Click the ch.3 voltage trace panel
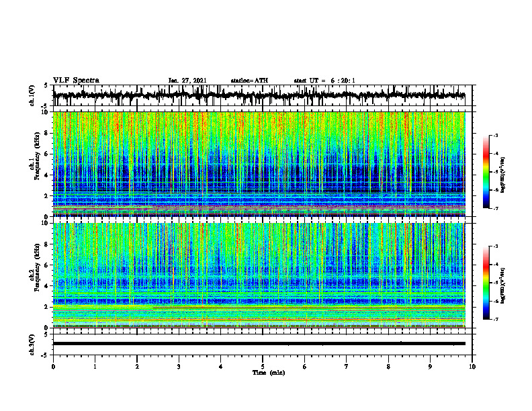The height and width of the screenshot is (411, 532). coord(263,345)
